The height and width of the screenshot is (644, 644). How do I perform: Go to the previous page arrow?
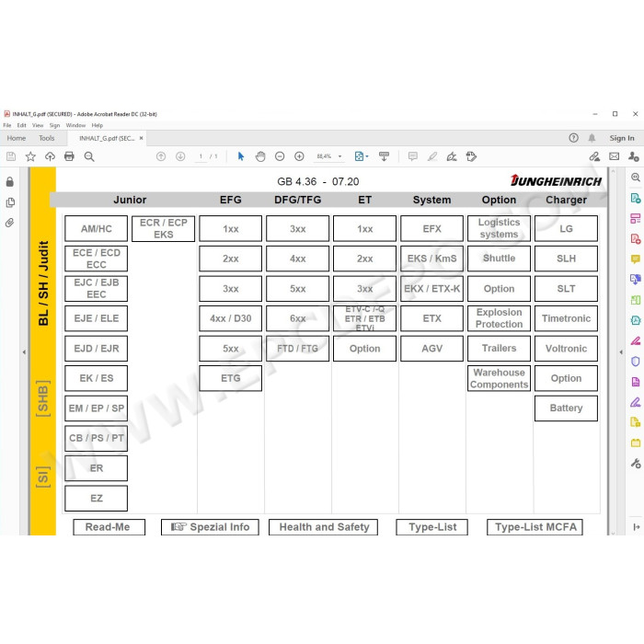click(161, 156)
